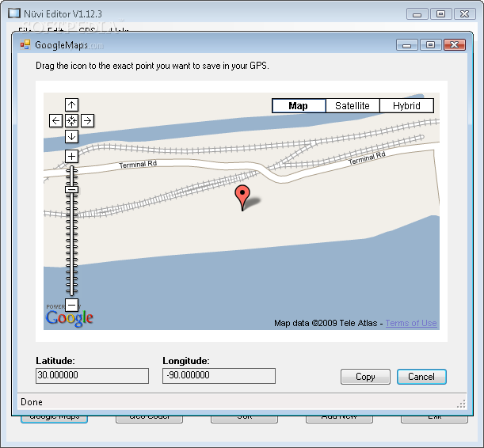
Task: Switch to Hybrid view
Action: 406,106
